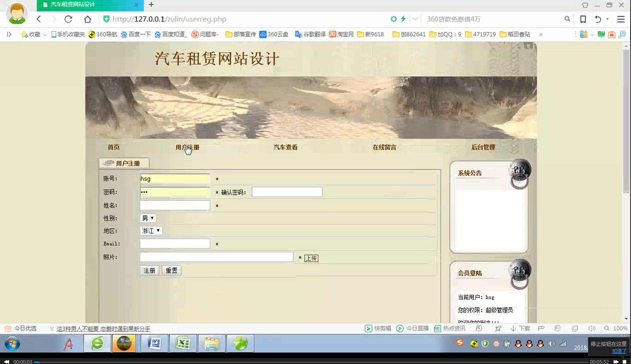Click 后台管理 navigation menu item

[x=483, y=147]
